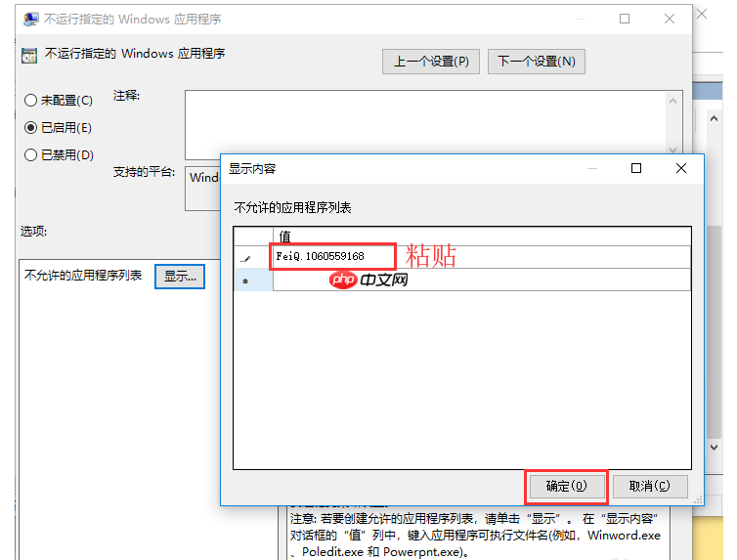737x560 pixels.
Task: Click the main window title bar icon
Action: pyautogui.click(x=31, y=19)
